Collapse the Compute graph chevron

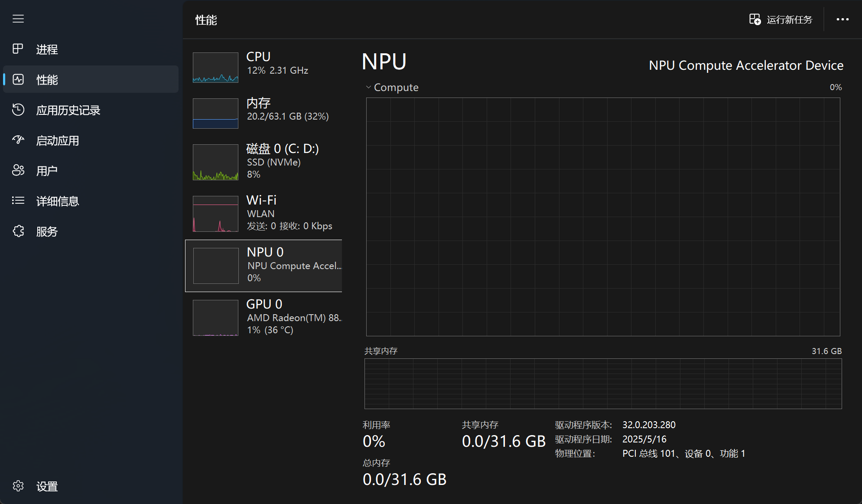(x=368, y=87)
